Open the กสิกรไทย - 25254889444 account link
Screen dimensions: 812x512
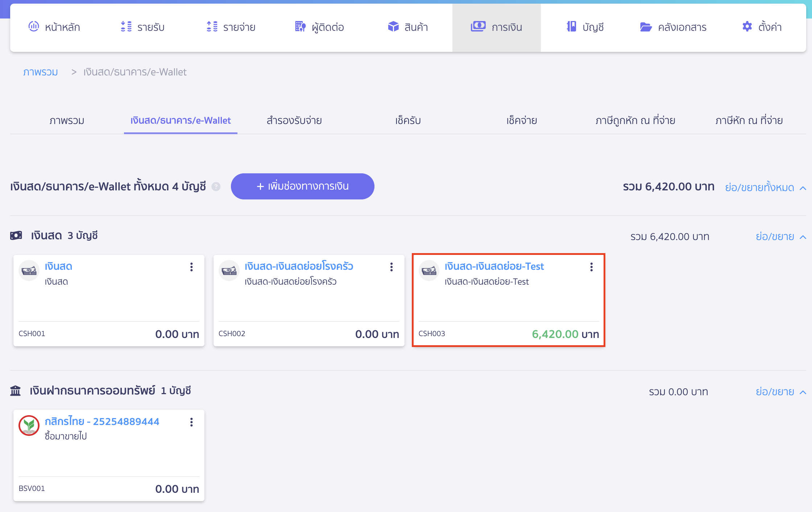pyautogui.click(x=103, y=421)
